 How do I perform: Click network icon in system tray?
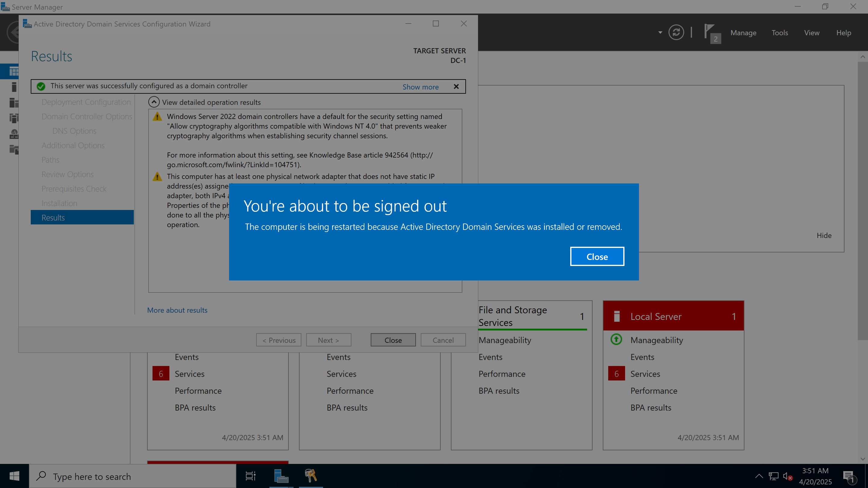773,476
